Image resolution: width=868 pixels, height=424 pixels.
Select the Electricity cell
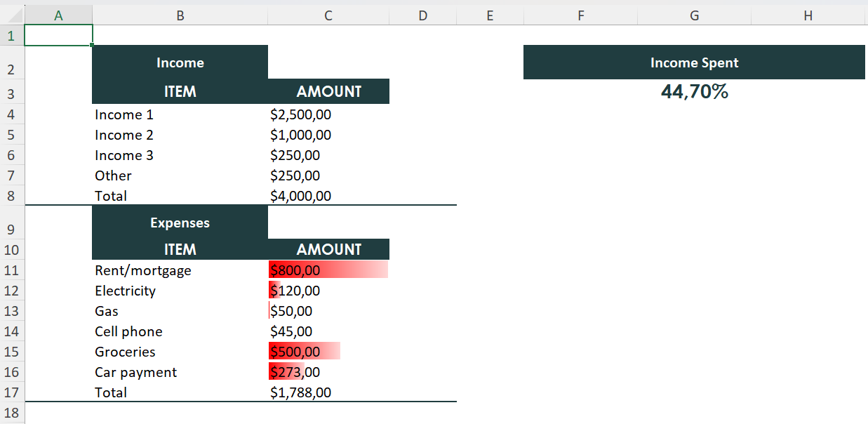[180, 291]
